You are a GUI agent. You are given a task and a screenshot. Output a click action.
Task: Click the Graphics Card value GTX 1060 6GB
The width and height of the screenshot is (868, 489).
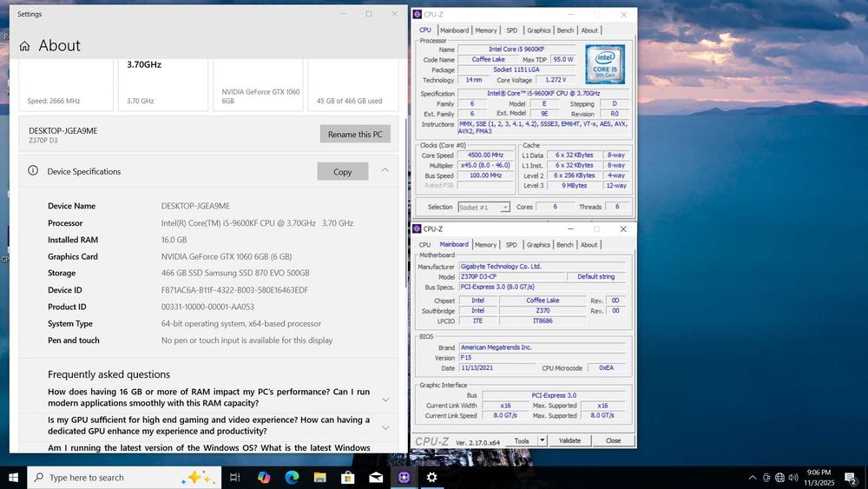click(x=227, y=256)
